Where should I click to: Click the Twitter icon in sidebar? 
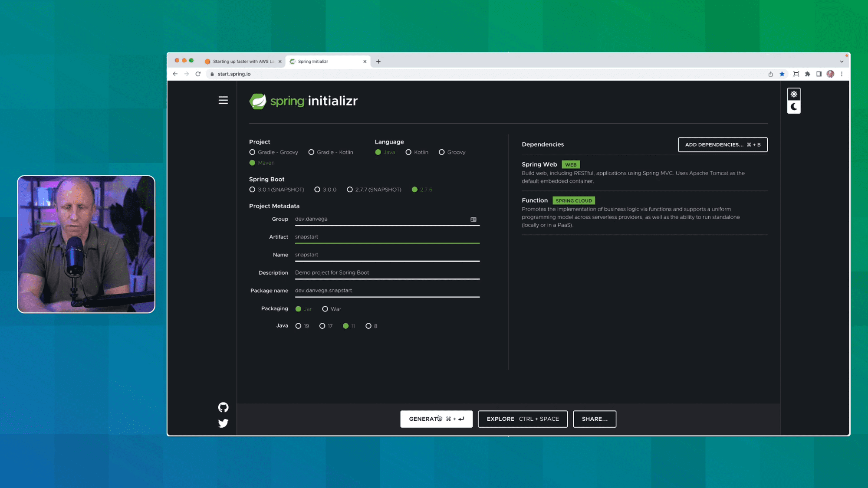pos(223,423)
